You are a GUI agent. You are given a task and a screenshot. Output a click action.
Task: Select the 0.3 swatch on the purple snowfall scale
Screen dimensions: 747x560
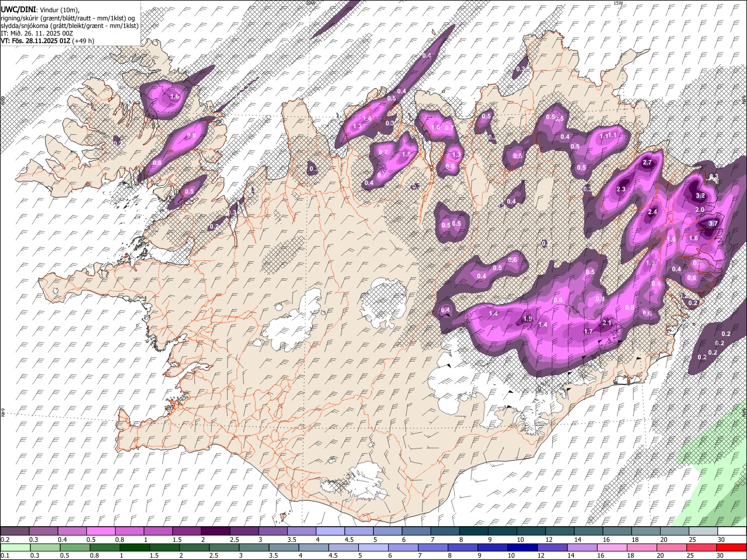[x=43, y=531]
